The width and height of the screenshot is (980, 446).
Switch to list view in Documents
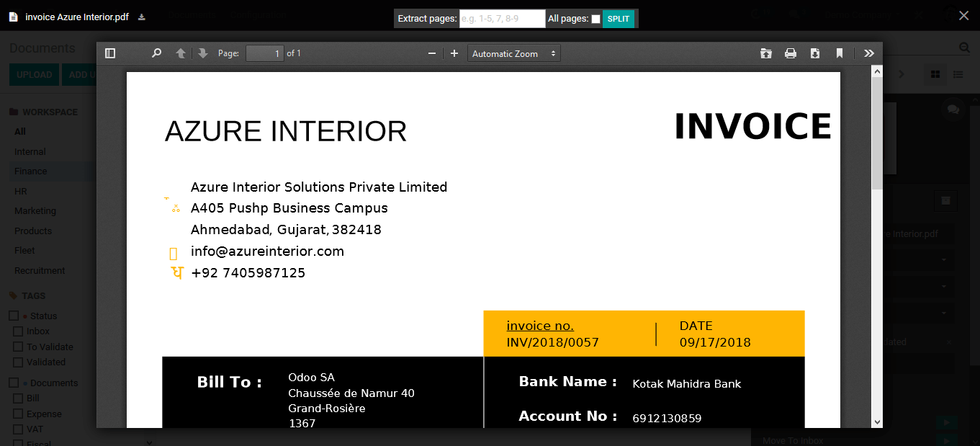[958, 74]
